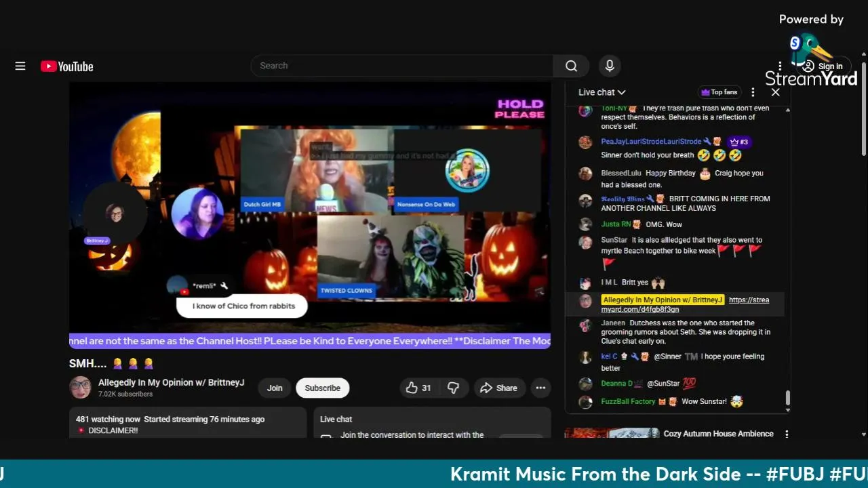Click inside the YouTube search field

point(402,66)
